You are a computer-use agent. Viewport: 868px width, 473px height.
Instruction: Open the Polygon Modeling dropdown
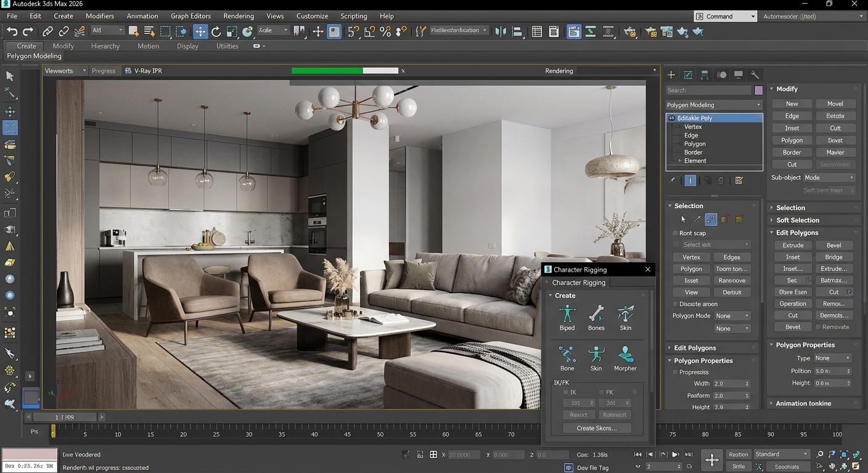click(713, 105)
